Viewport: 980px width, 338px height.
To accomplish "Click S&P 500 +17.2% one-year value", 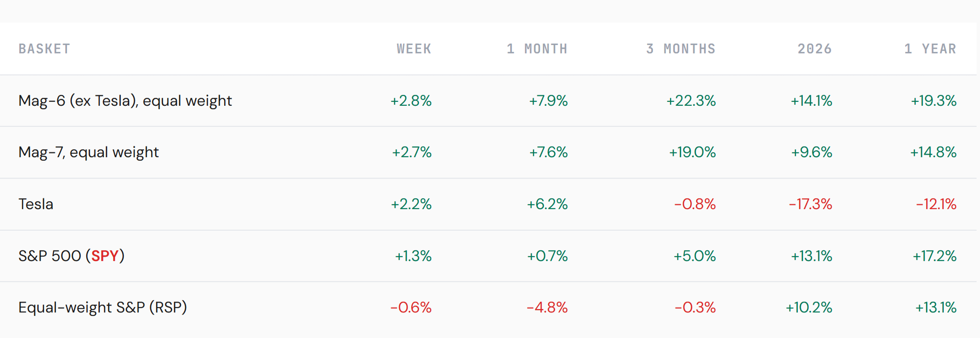I will pyautogui.click(x=934, y=256).
